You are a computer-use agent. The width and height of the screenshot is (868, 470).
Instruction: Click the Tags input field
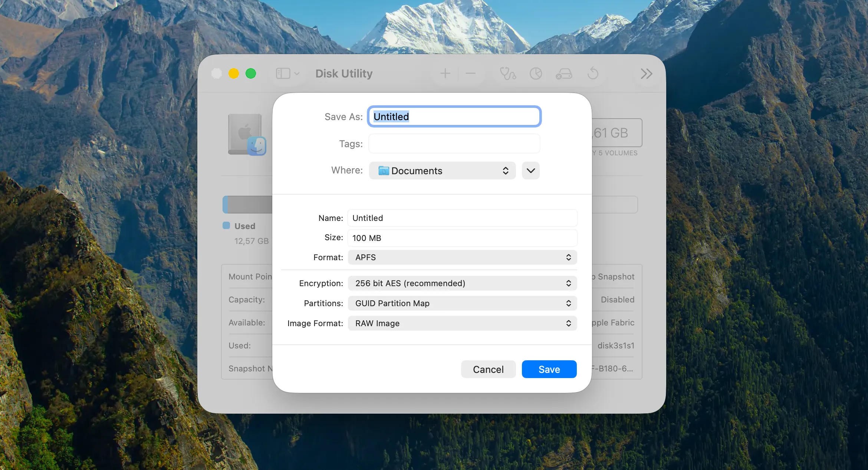pos(454,144)
